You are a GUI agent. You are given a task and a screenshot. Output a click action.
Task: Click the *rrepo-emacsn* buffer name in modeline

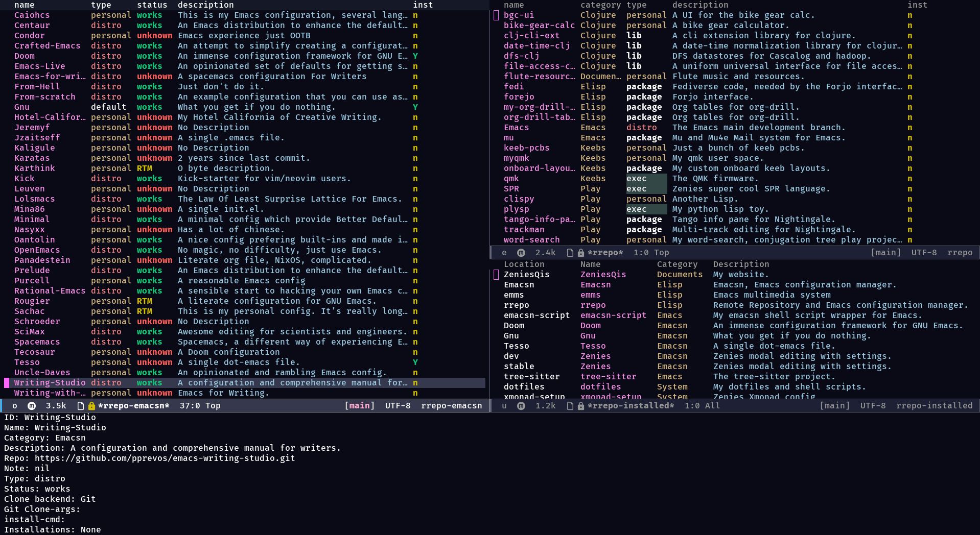tap(134, 406)
